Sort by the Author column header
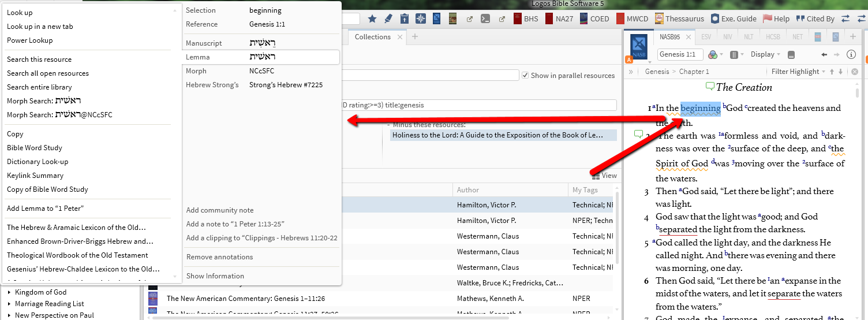Viewport: 868px width, 320px height. [x=468, y=189]
